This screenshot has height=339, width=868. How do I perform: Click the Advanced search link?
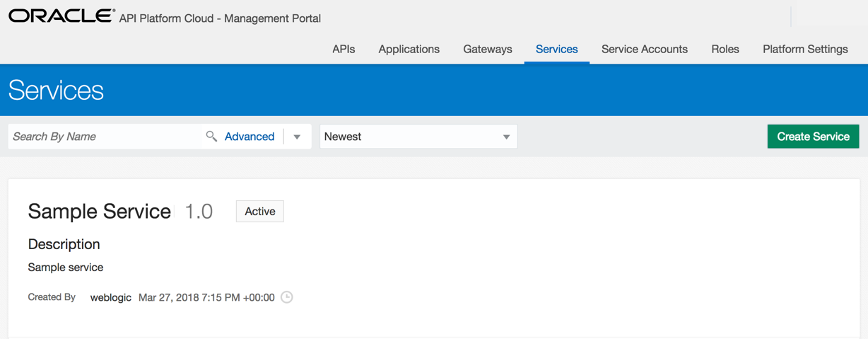(x=250, y=137)
